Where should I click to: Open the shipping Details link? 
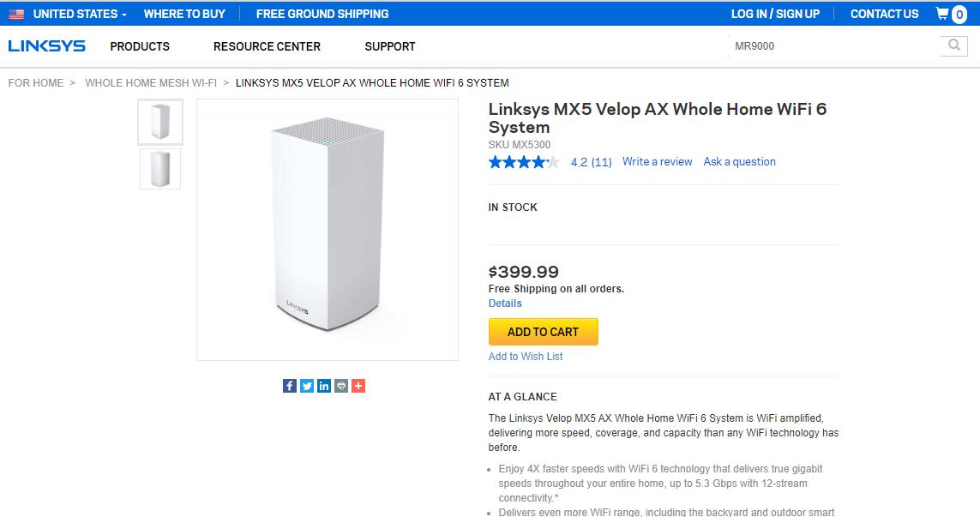[505, 304]
